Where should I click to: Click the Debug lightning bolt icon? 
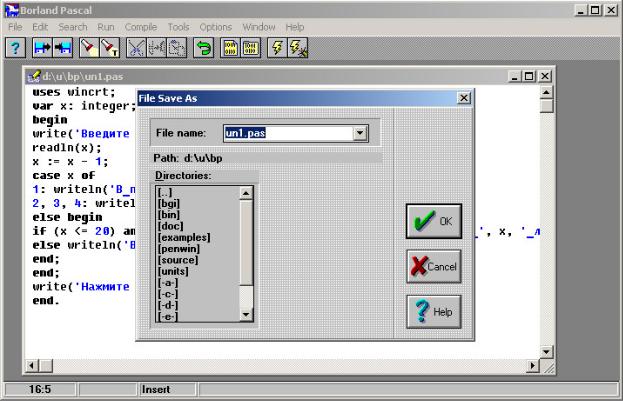click(298, 48)
